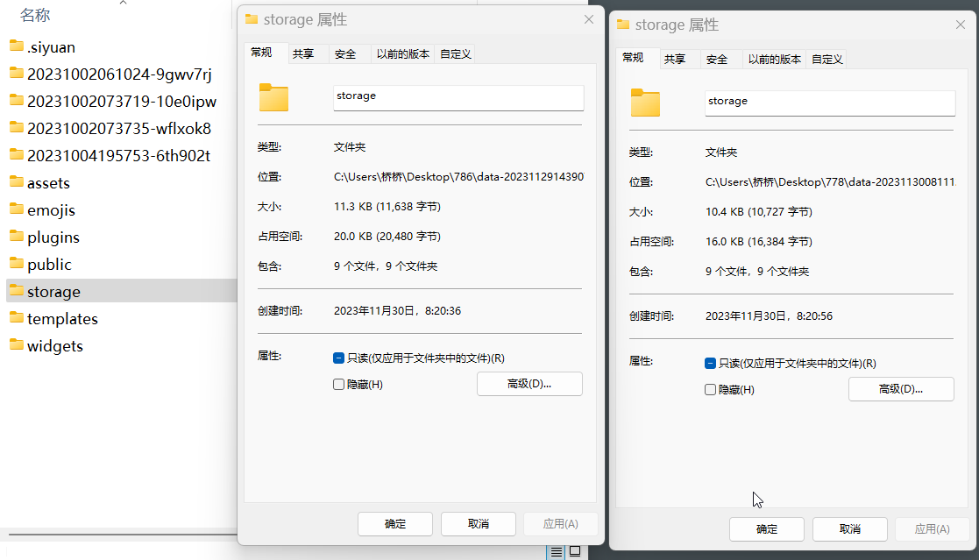
Task: Click creation time ending 8:20:56
Action: (769, 315)
